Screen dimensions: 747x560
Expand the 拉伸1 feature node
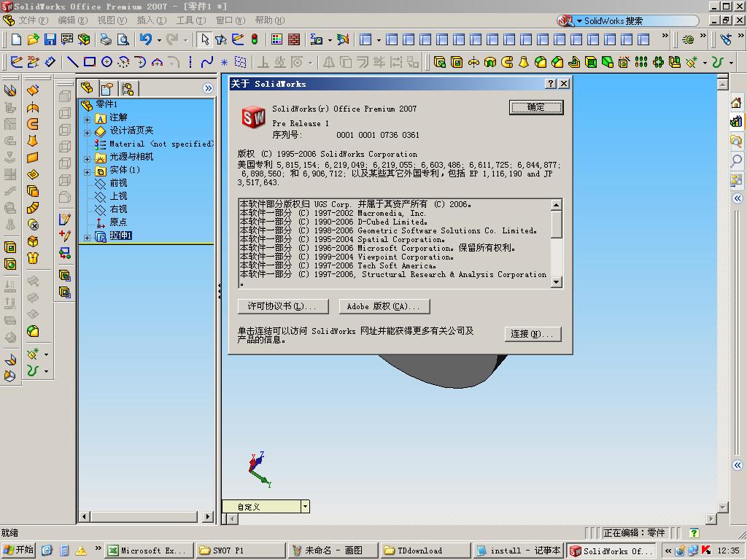pyautogui.click(x=88, y=238)
